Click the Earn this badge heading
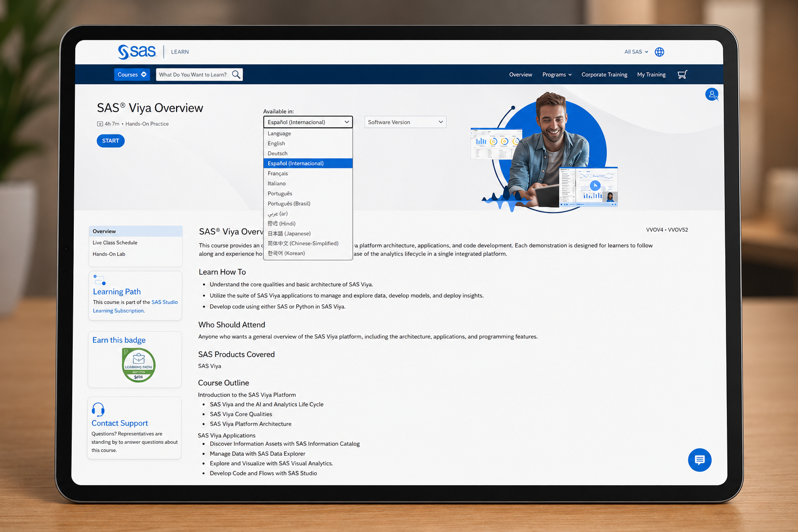The width and height of the screenshot is (798, 532). point(119,340)
